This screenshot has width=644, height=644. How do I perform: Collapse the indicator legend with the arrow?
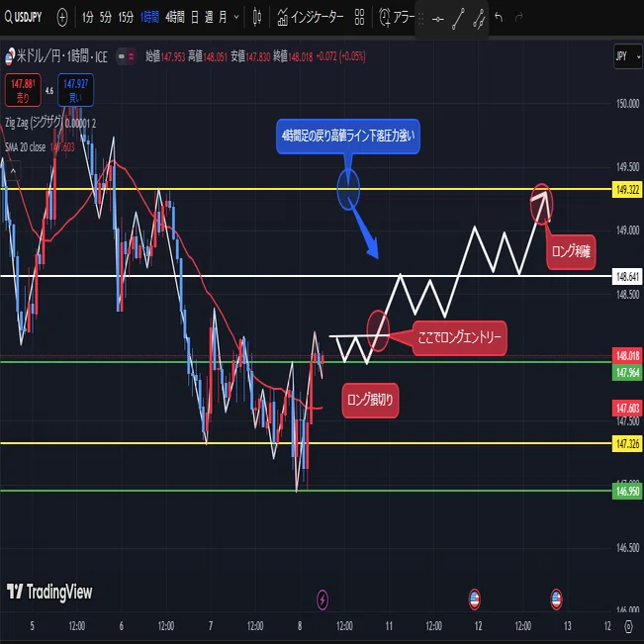click(x=13, y=171)
